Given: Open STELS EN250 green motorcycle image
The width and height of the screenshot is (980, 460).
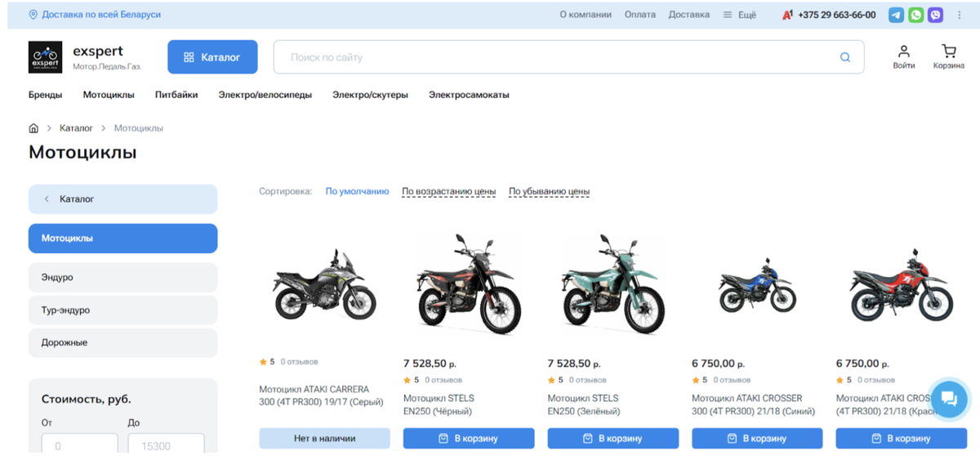Looking at the screenshot, I should coord(612,284).
